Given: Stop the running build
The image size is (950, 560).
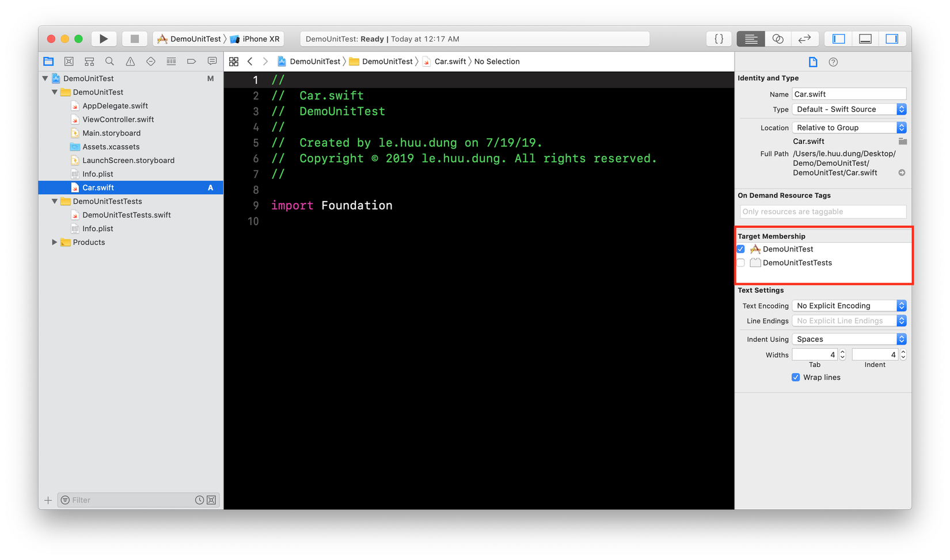Looking at the screenshot, I should point(135,39).
